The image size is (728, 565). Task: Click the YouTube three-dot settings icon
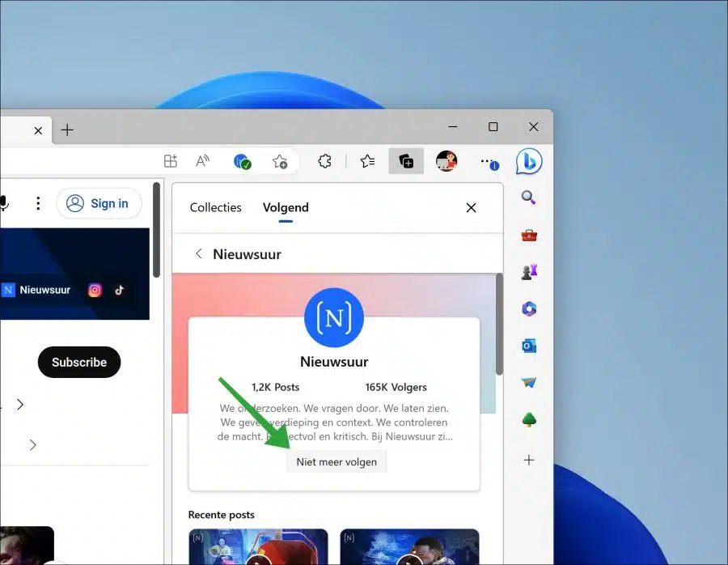coord(38,203)
